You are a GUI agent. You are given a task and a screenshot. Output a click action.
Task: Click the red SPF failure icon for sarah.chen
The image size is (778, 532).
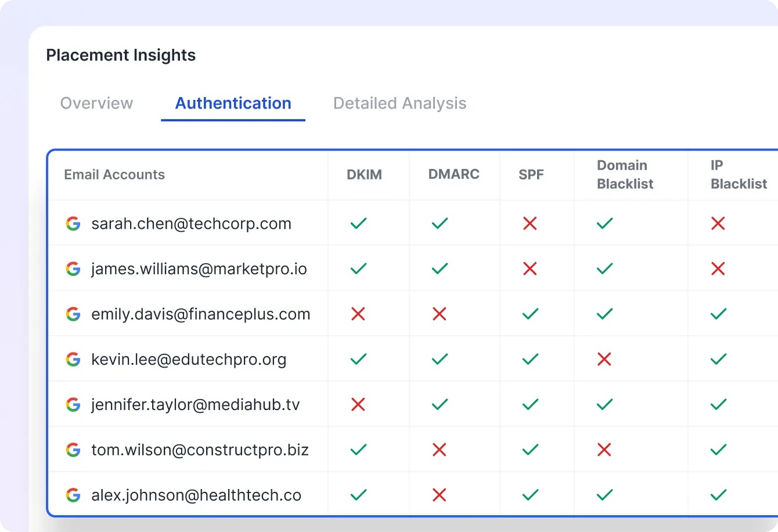[x=530, y=224]
